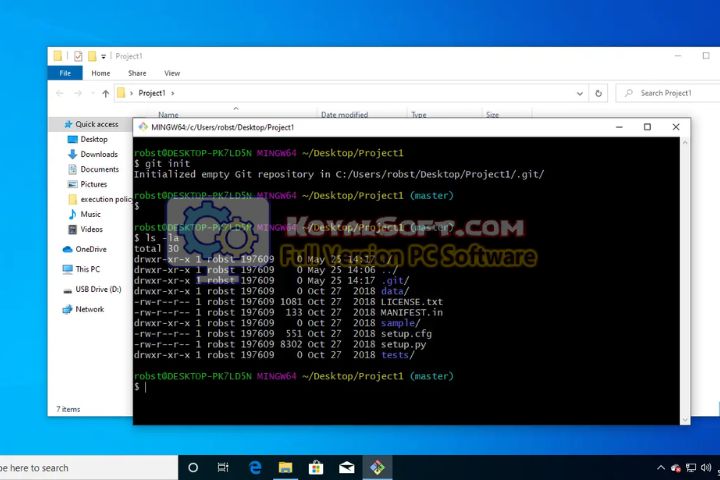The width and height of the screenshot is (720, 480).
Task: Open Downloads folder in sidebar
Action: [99, 154]
